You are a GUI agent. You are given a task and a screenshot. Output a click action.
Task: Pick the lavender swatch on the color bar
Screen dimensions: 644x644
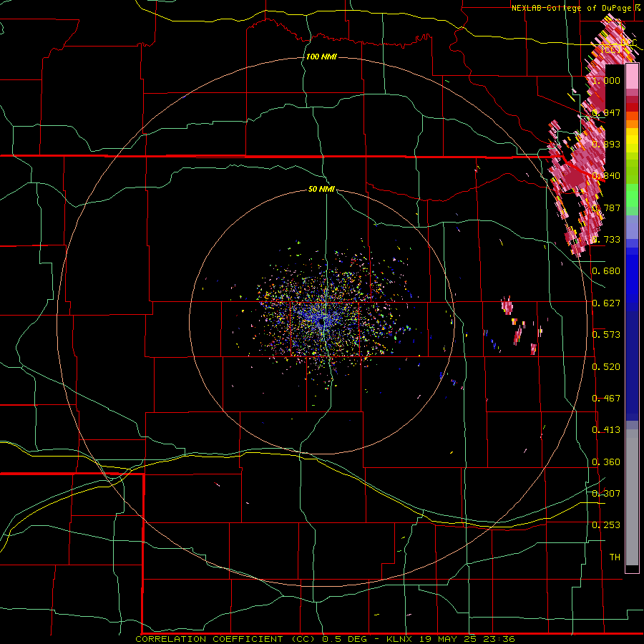pos(632,227)
